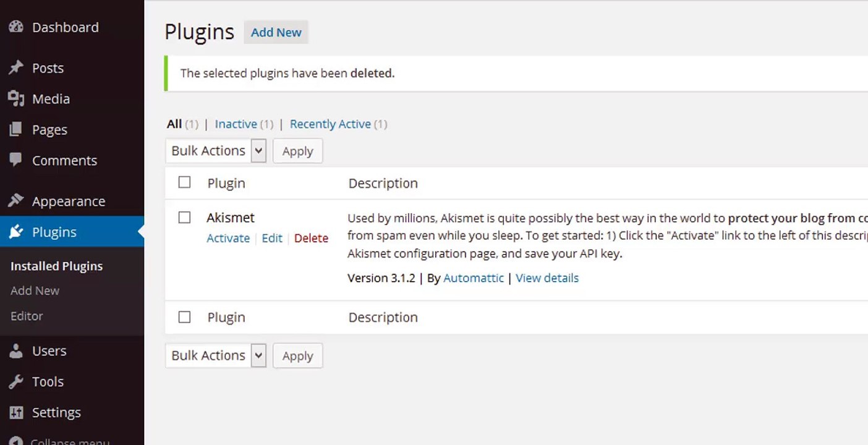Toggle the select-all checkbox in table footer
Image resolution: width=868 pixels, height=445 pixels.
click(x=184, y=317)
